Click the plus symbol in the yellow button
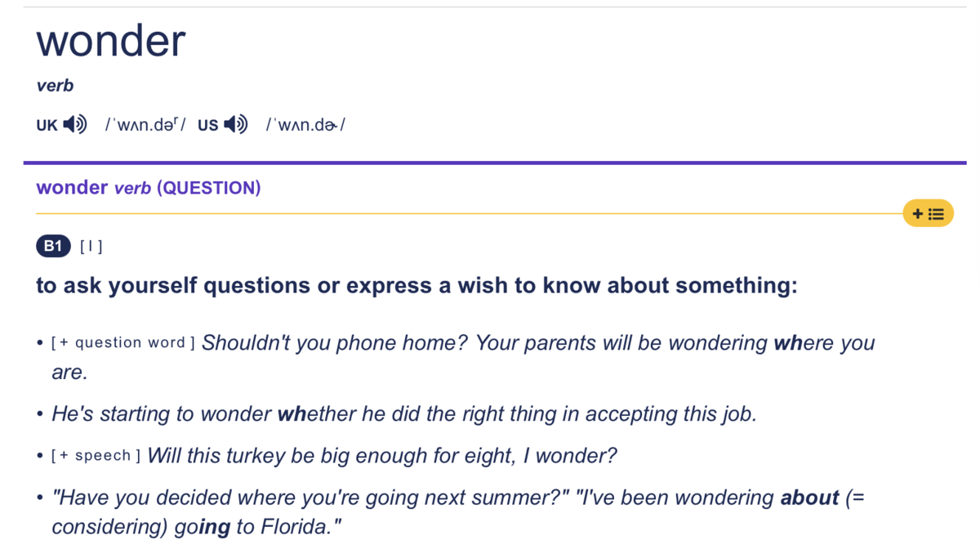This screenshot has height=549, width=980. click(918, 214)
